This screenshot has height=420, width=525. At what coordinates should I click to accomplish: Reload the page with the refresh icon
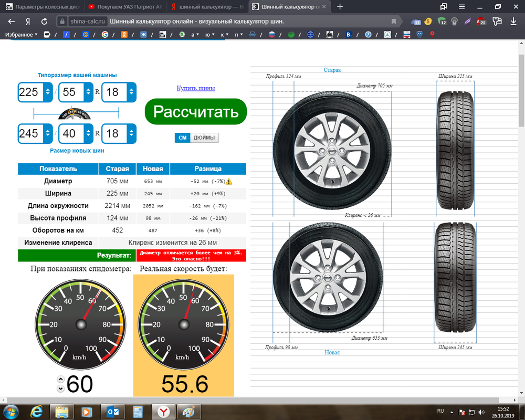[x=44, y=22]
